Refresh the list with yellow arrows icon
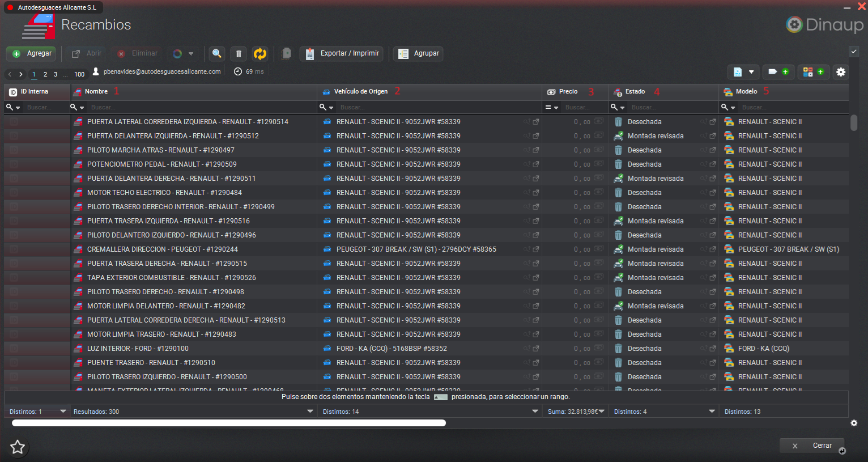The height and width of the screenshot is (462, 868). point(260,53)
